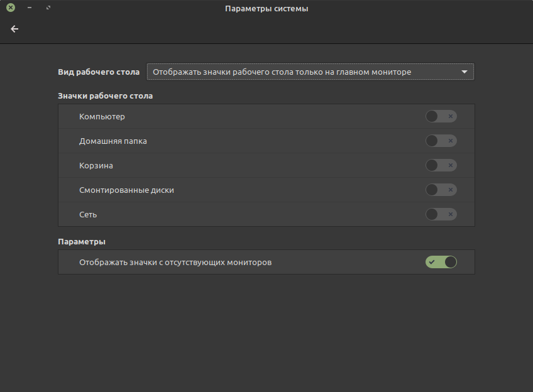Open the desktop layout dropdown

click(x=310, y=72)
